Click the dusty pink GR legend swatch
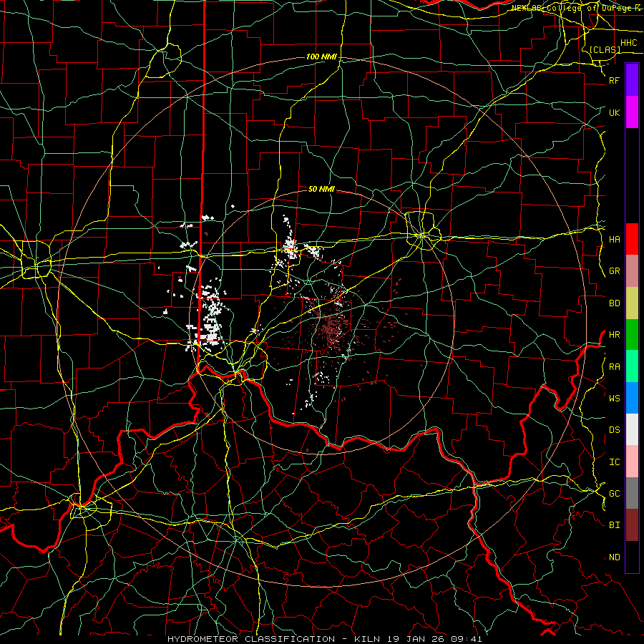 click(632, 271)
